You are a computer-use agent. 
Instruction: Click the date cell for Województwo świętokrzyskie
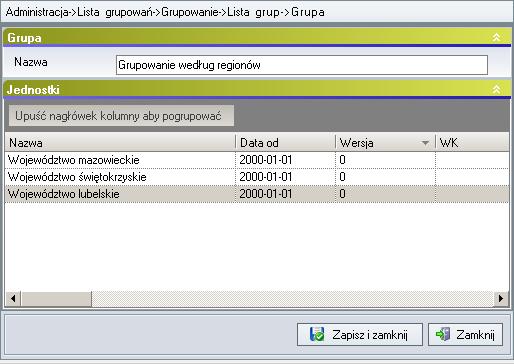click(285, 177)
